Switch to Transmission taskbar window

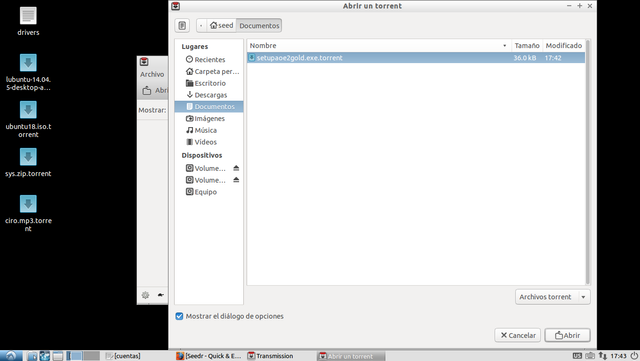point(281,356)
